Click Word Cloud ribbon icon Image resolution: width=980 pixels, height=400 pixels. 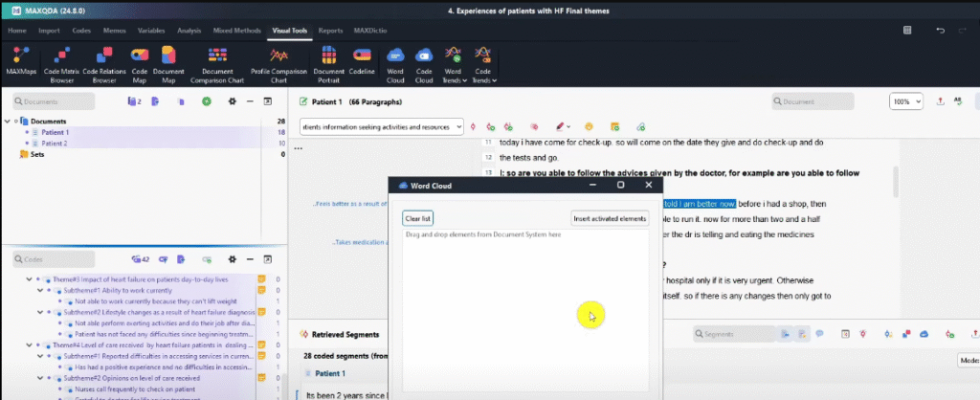(395, 64)
